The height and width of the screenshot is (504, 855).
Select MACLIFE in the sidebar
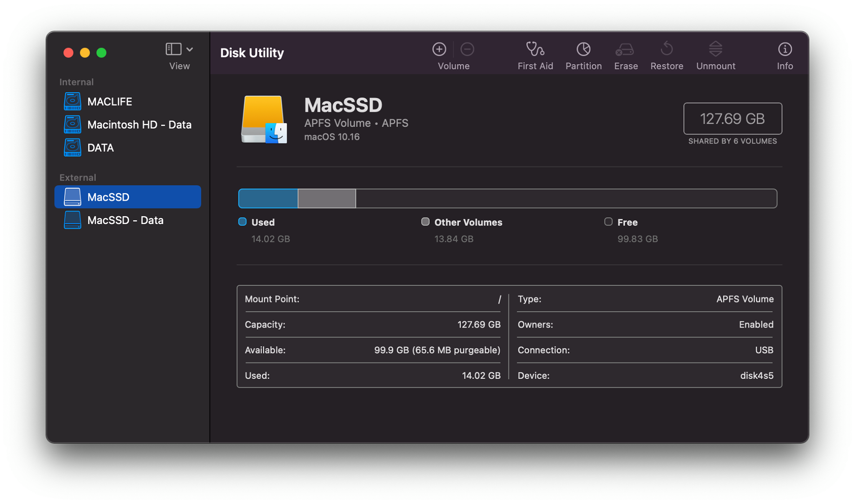tap(109, 101)
